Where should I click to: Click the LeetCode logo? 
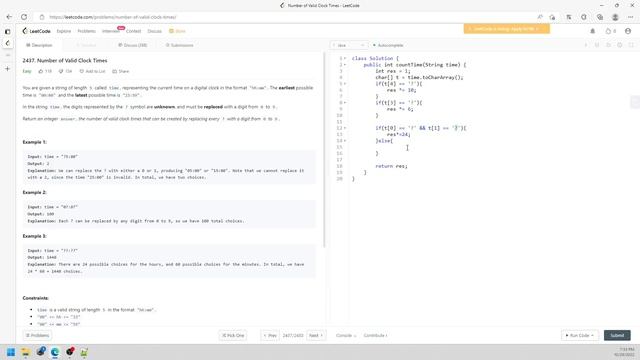click(36, 31)
